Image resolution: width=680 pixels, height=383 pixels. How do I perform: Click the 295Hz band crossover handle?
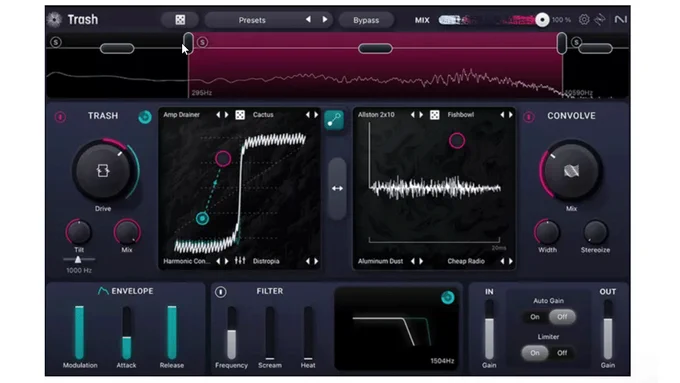(188, 43)
